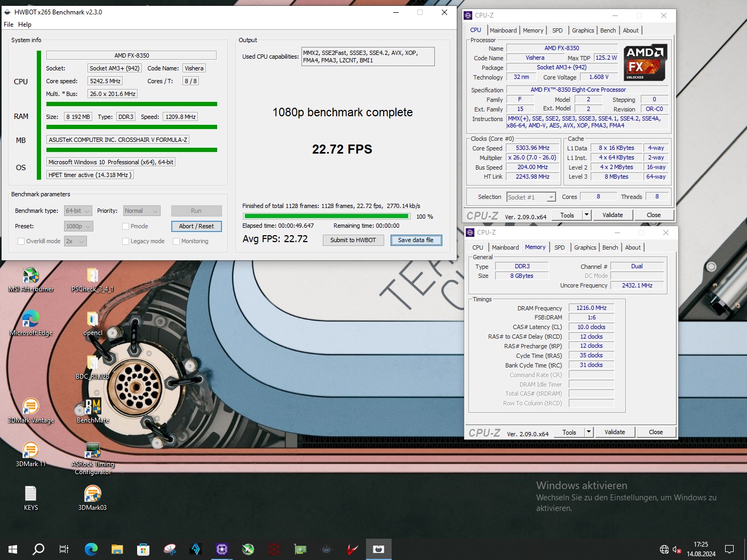Launch Microsoft Edge desktop shortcut
747x560 pixels.
click(x=31, y=323)
